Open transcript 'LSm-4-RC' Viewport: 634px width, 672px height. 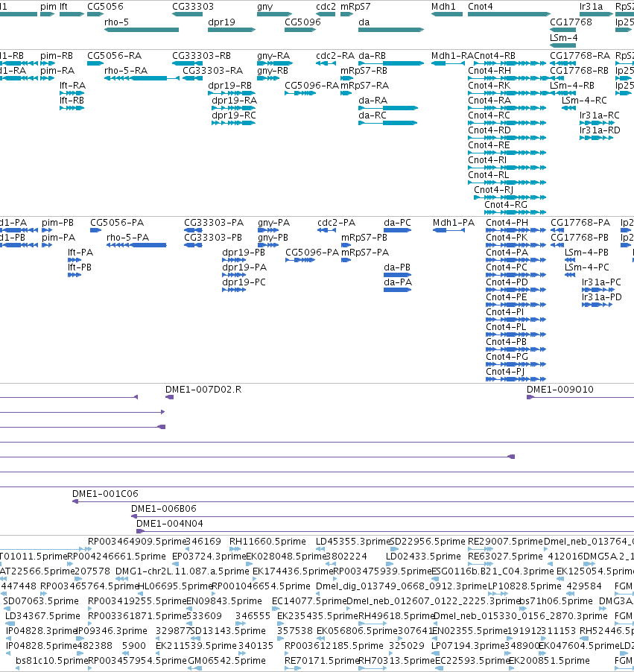tap(584, 101)
